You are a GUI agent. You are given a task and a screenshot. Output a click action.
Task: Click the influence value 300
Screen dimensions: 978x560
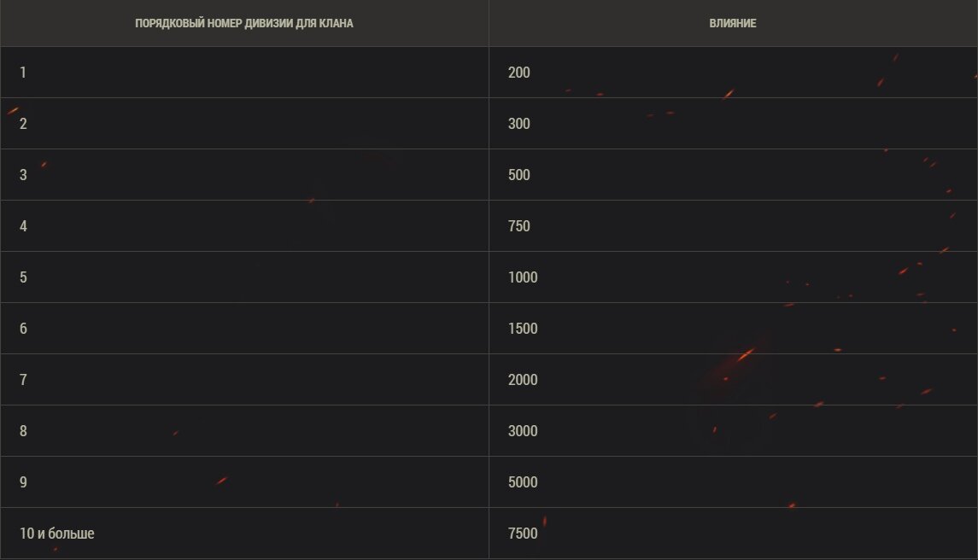click(519, 124)
